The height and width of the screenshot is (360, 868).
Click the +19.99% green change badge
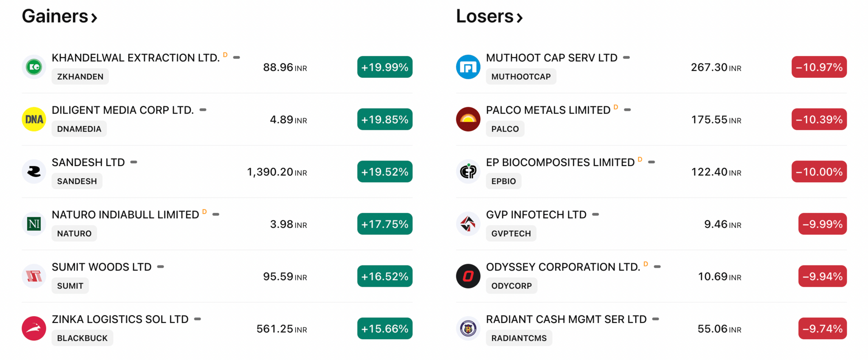pos(385,67)
